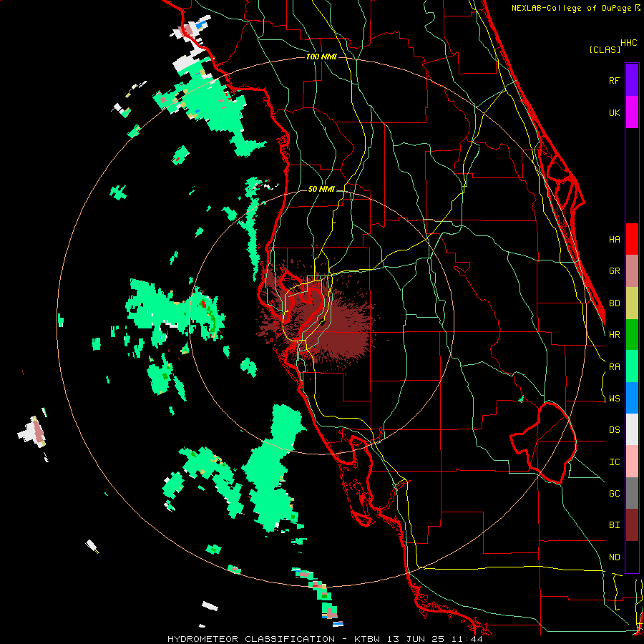Screen dimensions: 644x644
Task: Click the DS white legend swatch
Action: (x=632, y=429)
